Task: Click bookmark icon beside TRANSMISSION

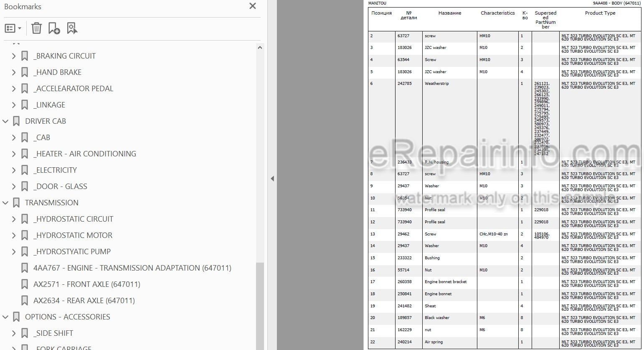Action: pyautogui.click(x=16, y=202)
